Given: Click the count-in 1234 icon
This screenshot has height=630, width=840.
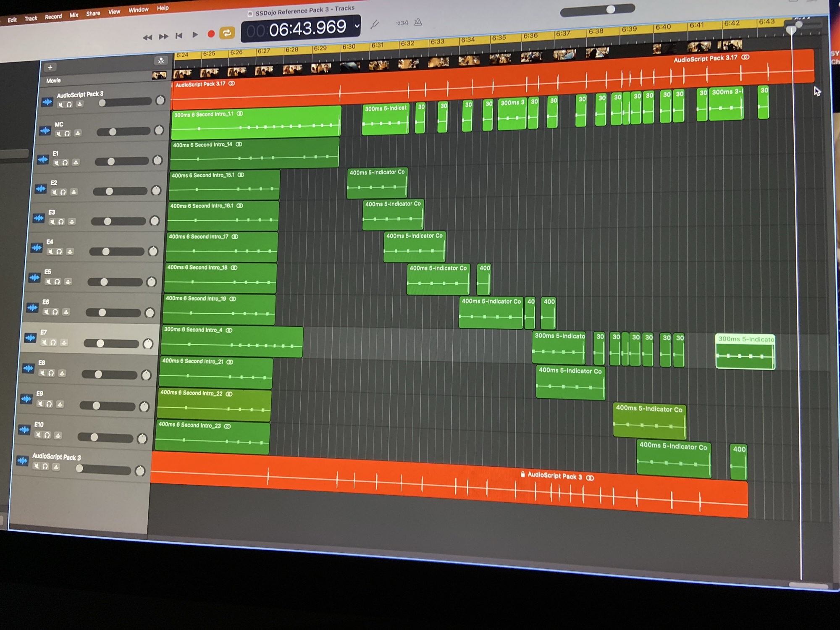Looking at the screenshot, I should tap(402, 23).
